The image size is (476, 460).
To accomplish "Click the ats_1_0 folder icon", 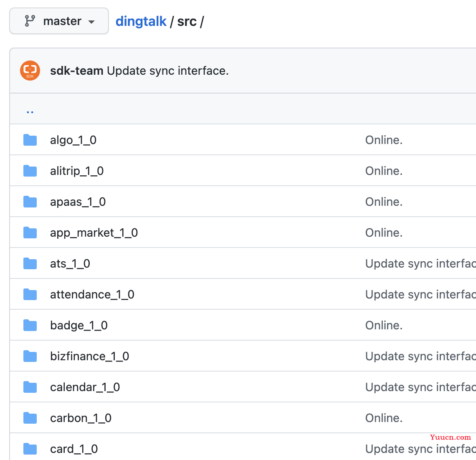I will tap(30, 263).
